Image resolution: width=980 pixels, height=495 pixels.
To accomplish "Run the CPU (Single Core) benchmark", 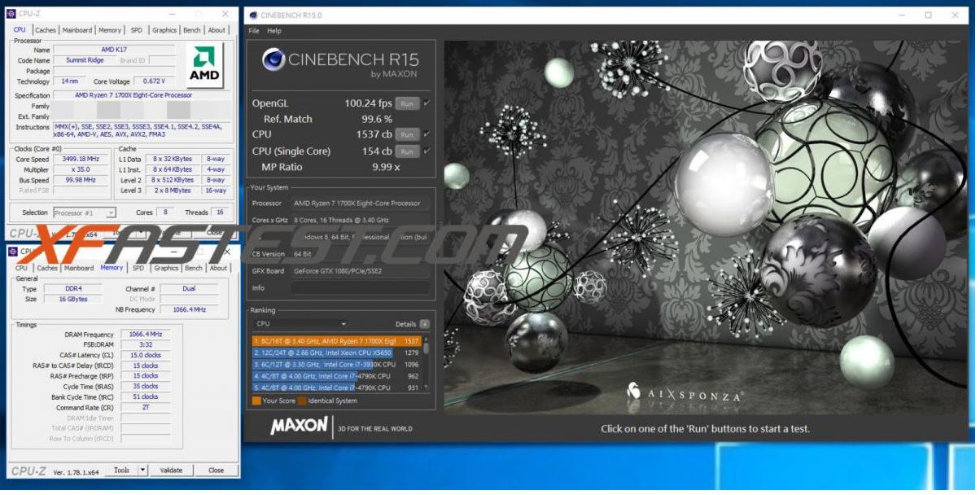I will point(407,151).
